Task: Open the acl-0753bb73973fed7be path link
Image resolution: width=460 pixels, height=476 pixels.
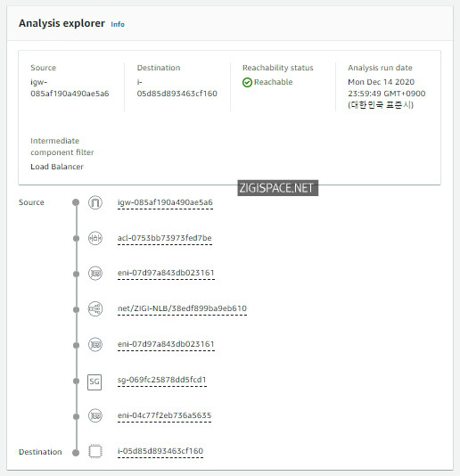Action: point(165,238)
